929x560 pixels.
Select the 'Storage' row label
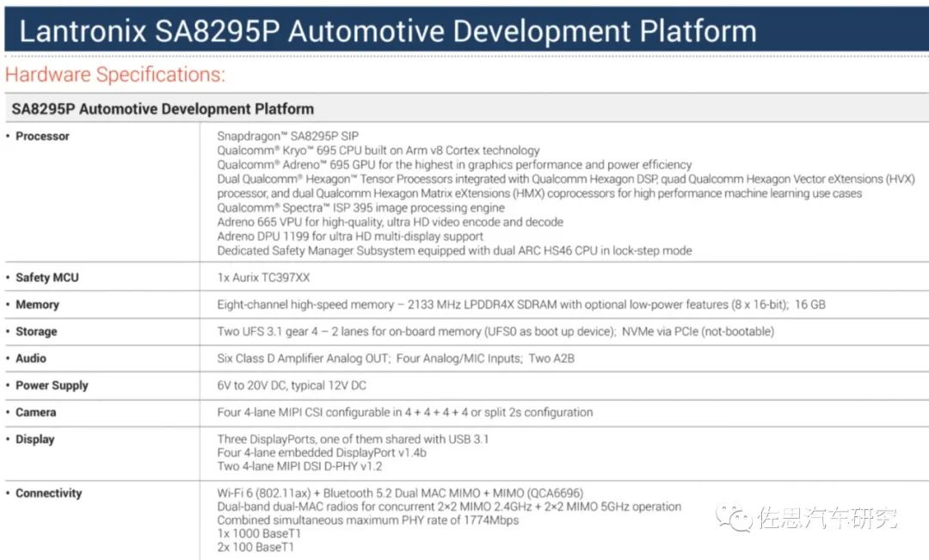[x=36, y=331]
